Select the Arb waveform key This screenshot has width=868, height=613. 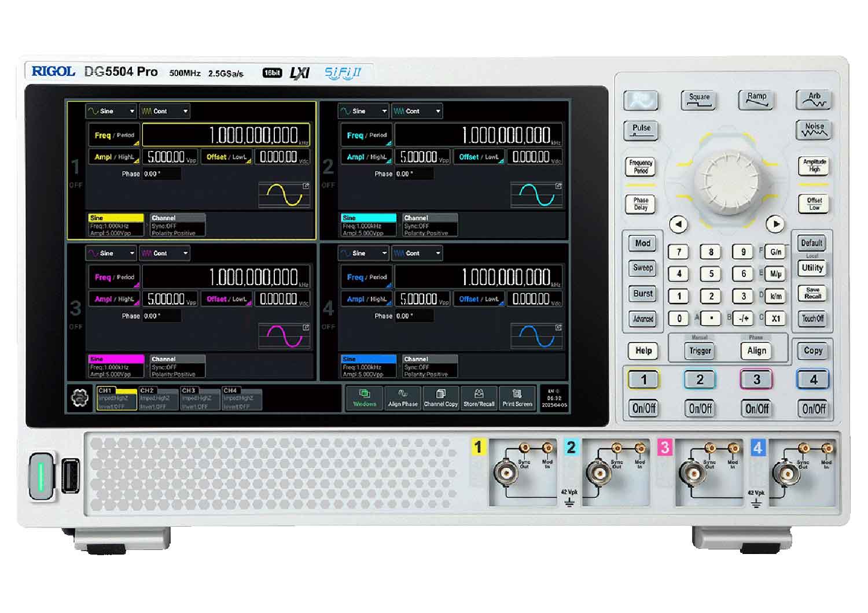point(814,100)
